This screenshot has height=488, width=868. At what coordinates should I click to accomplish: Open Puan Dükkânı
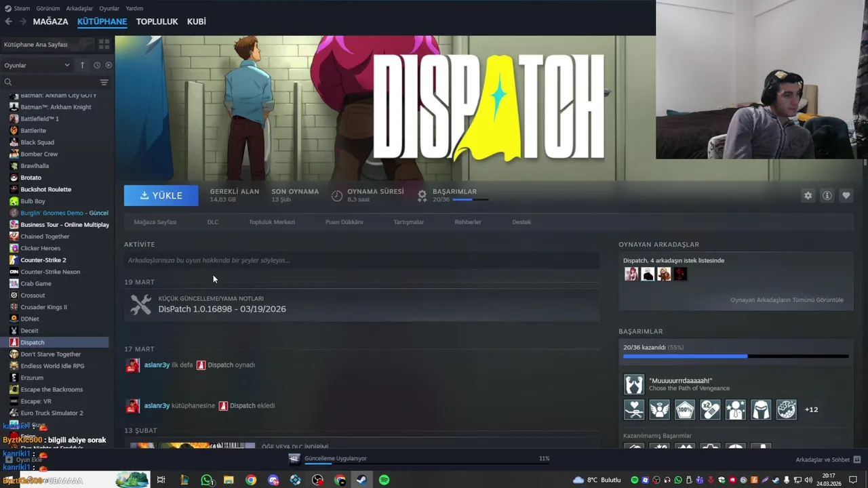344,222
